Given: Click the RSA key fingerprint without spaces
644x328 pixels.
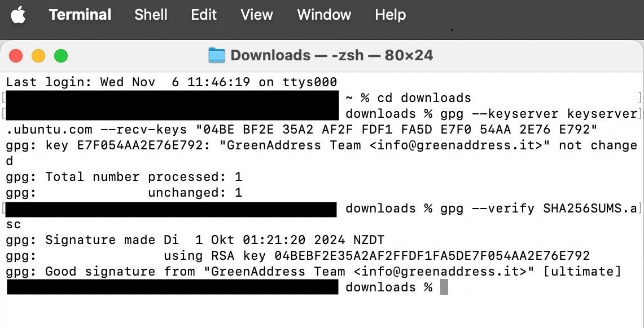Looking at the screenshot, I should (x=432, y=256).
